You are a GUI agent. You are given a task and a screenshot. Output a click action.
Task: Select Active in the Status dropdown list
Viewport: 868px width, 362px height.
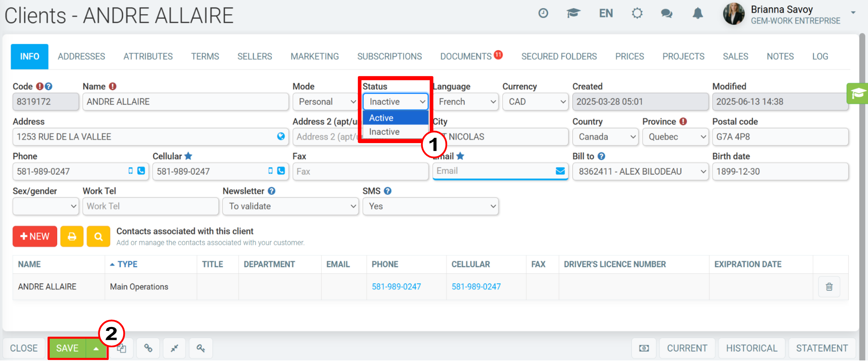pos(395,118)
